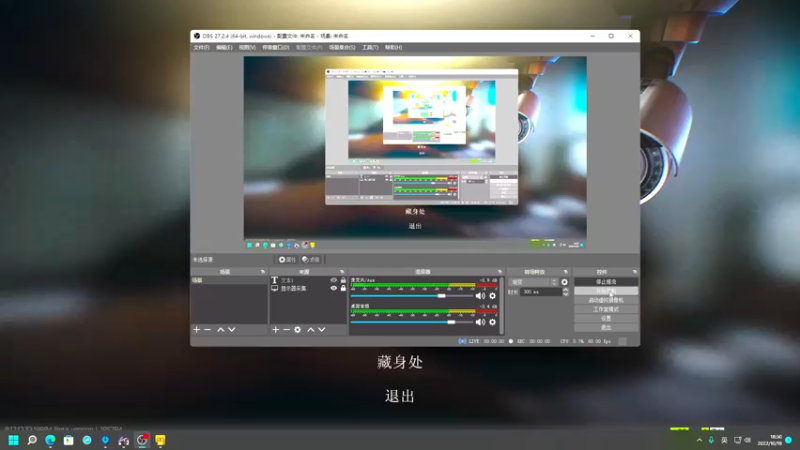Open the 停靠窗口(D) Docks menu

(x=276, y=47)
